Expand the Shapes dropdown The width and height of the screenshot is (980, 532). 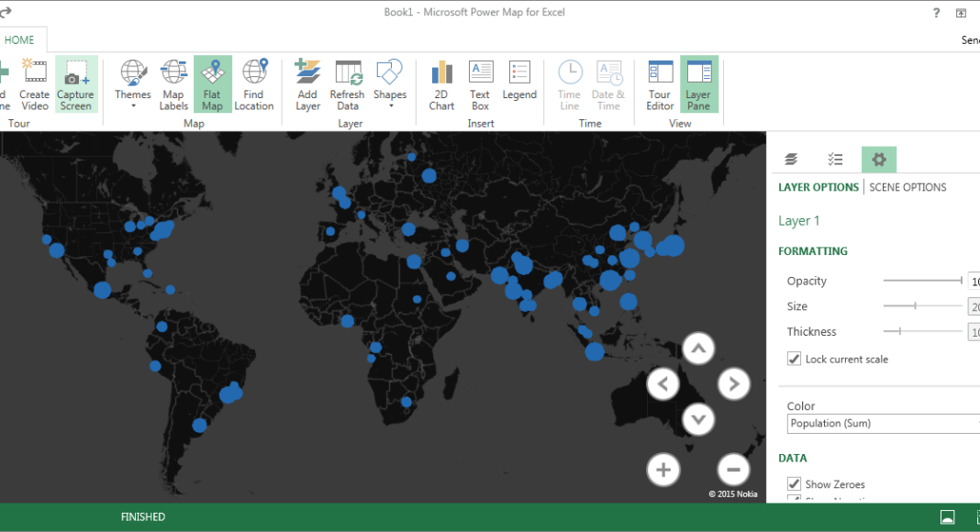390,83
